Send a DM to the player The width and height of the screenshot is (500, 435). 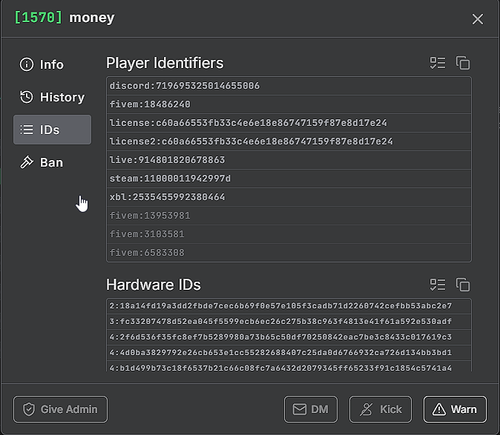coord(311,409)
